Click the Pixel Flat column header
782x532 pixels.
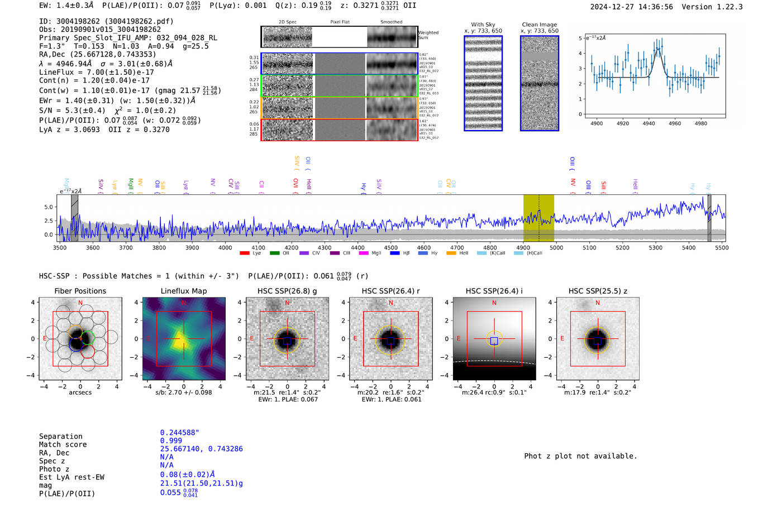[x=340, y=22]
